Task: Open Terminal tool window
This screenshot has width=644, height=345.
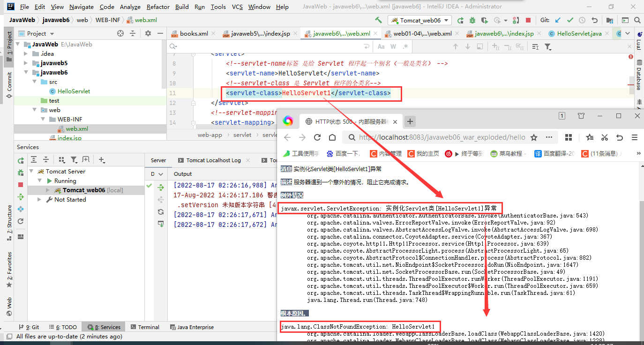Action: 145,327
